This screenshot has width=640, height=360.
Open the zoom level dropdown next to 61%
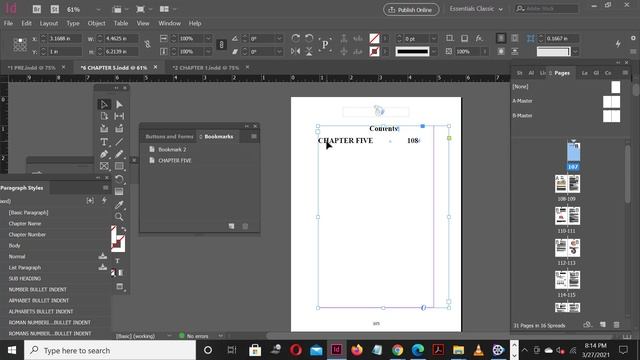(x=98, y=9)
